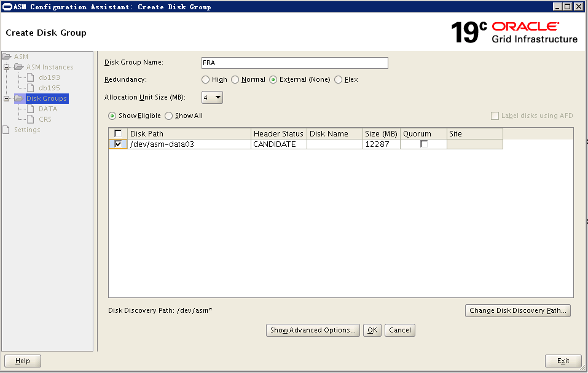Choose the Show Eligible radio button

click(x=112, y=116)
